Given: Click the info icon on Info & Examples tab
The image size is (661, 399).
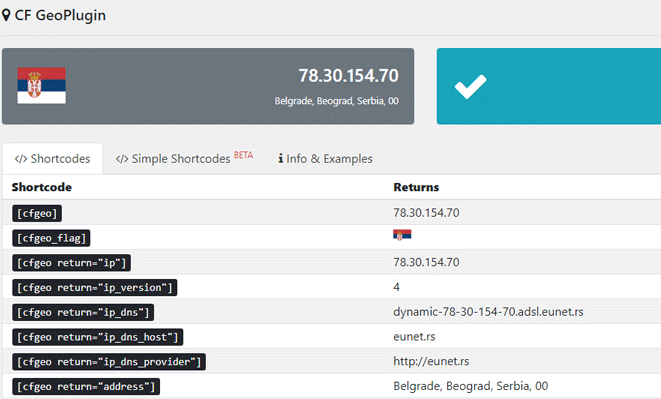Looking at the screenshot, I should pyautogui.click(x=281, y=159).
